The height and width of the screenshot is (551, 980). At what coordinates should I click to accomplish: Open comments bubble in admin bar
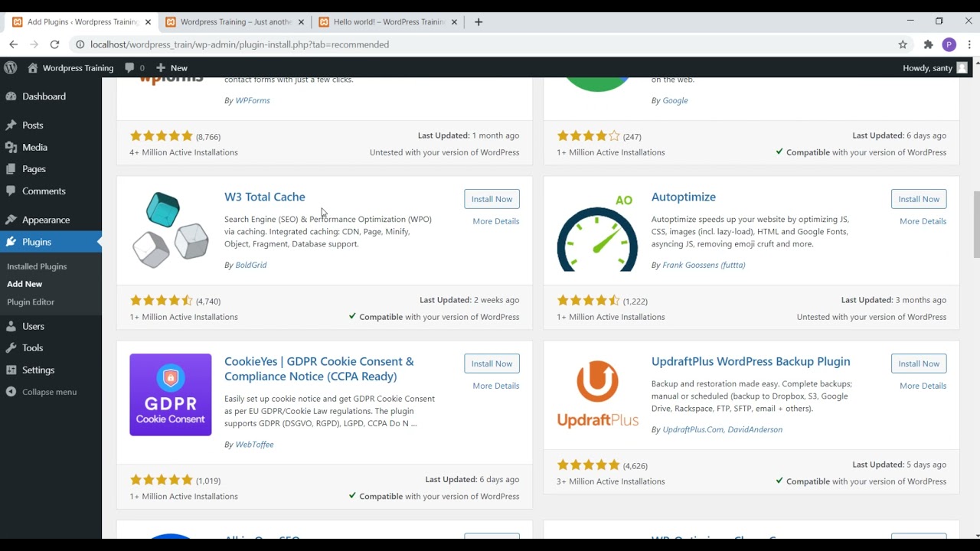(x=129, y=67)
